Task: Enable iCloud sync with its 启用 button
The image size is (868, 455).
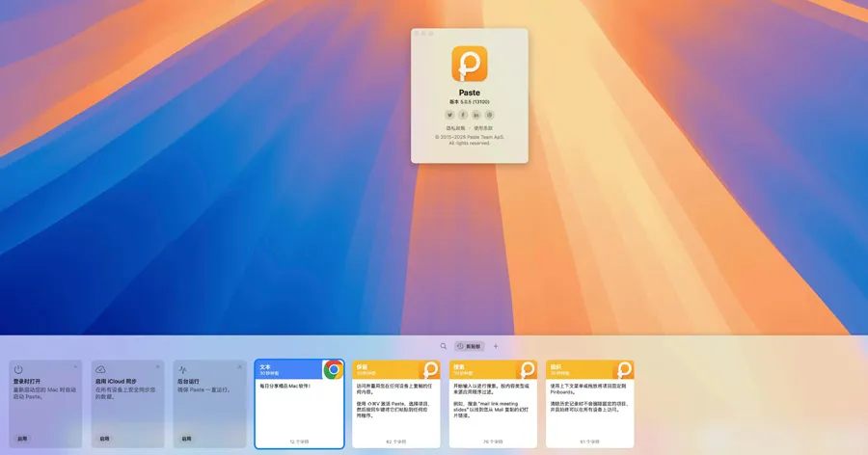Action: pyautogui.click(x=104, y=439)
